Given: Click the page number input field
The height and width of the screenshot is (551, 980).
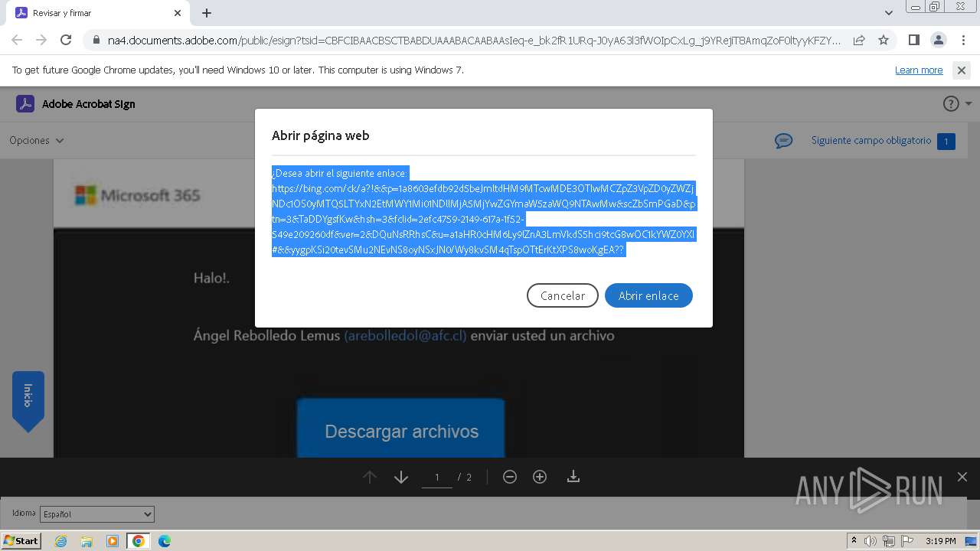Looking at the screenshot, I should pyautogui.click(x=437, y=477).
